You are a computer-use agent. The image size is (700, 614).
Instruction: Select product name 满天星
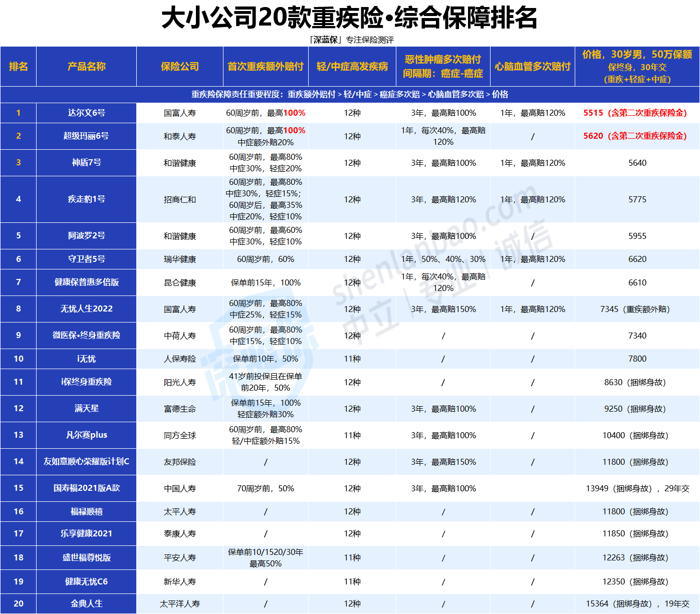87,408
